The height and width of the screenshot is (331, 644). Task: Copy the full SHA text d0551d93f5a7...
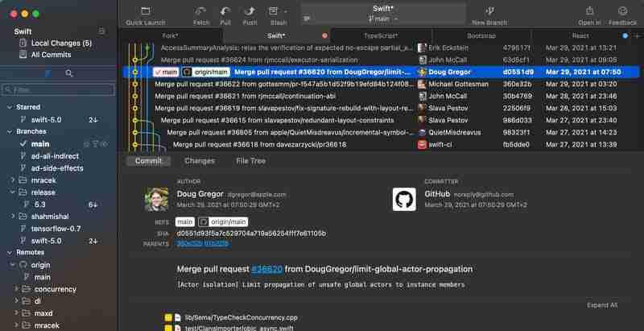click(251, 234)
